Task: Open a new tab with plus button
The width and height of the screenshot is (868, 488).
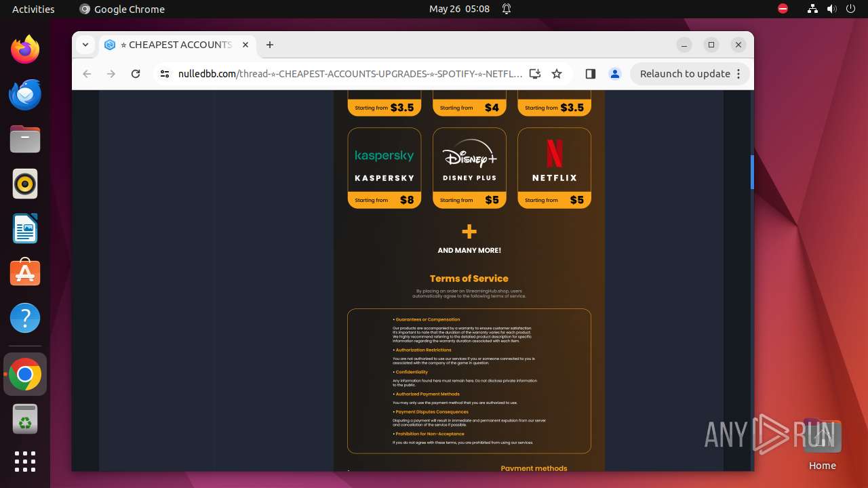Action: point(270,45)
